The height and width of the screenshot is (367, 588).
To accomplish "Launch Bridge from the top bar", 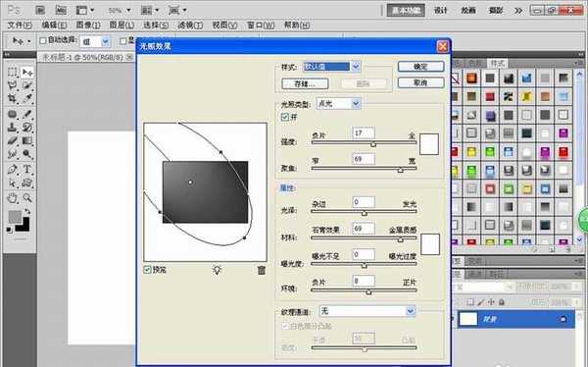I will [40, 10].
